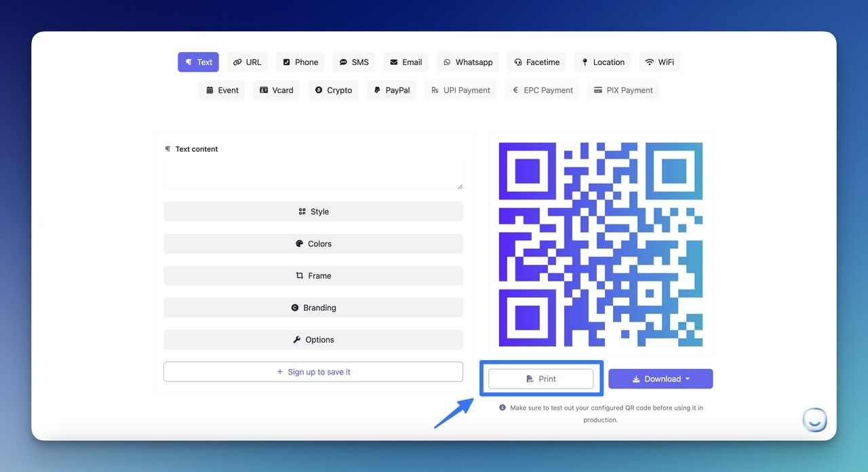Click the generated QR code image
This screenshot has height=472, width=868.
(601, 245)
